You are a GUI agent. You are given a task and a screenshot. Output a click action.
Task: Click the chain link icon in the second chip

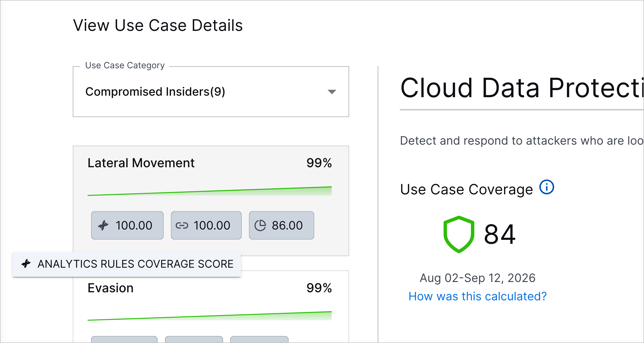pos(182,225)
